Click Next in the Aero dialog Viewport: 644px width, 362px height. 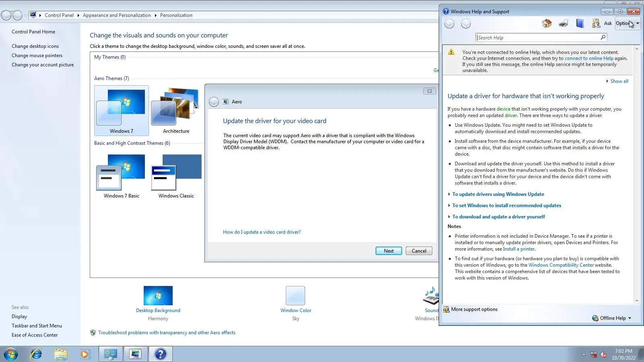[389, 251]
